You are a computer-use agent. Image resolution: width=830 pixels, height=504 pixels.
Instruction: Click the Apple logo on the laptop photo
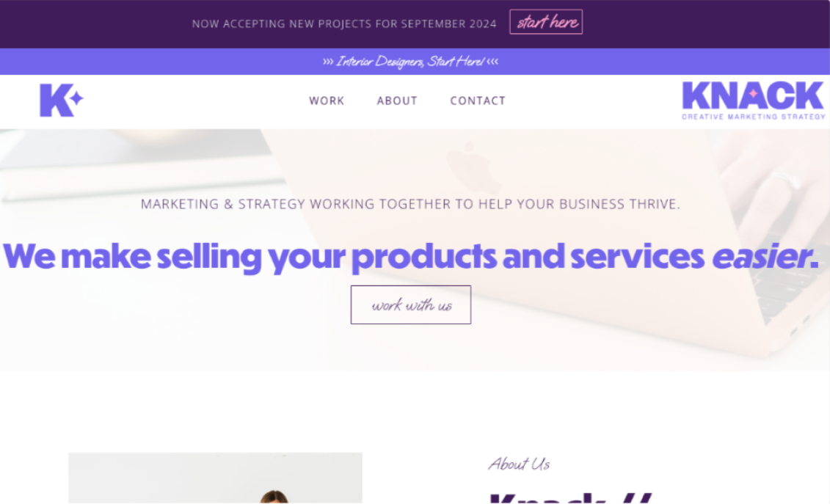pos(472,165)
